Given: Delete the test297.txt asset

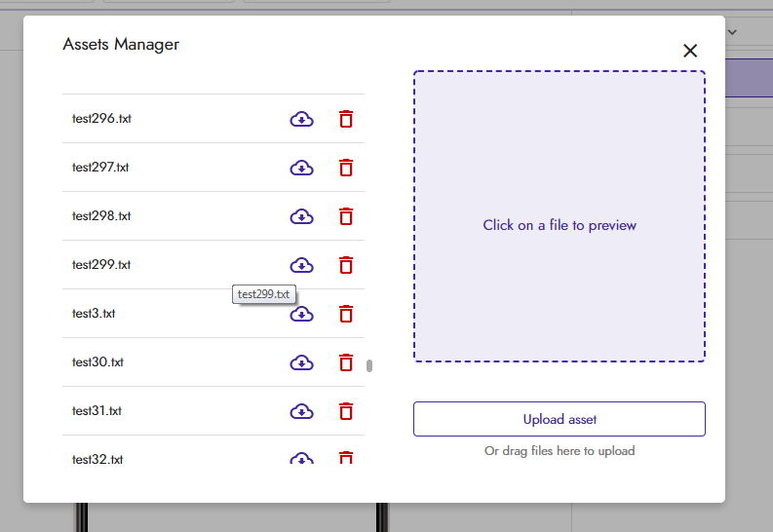Looking at the screenshot, I should (346, 168).
